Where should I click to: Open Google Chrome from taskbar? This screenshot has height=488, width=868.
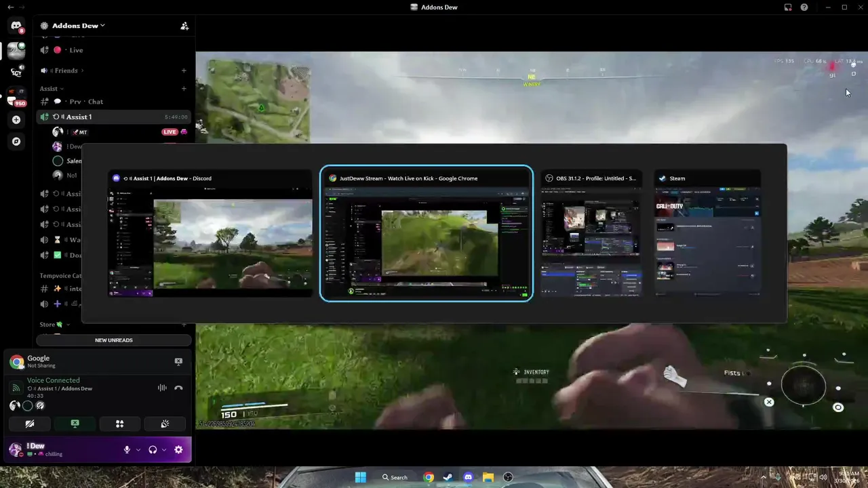click(429, 477)
